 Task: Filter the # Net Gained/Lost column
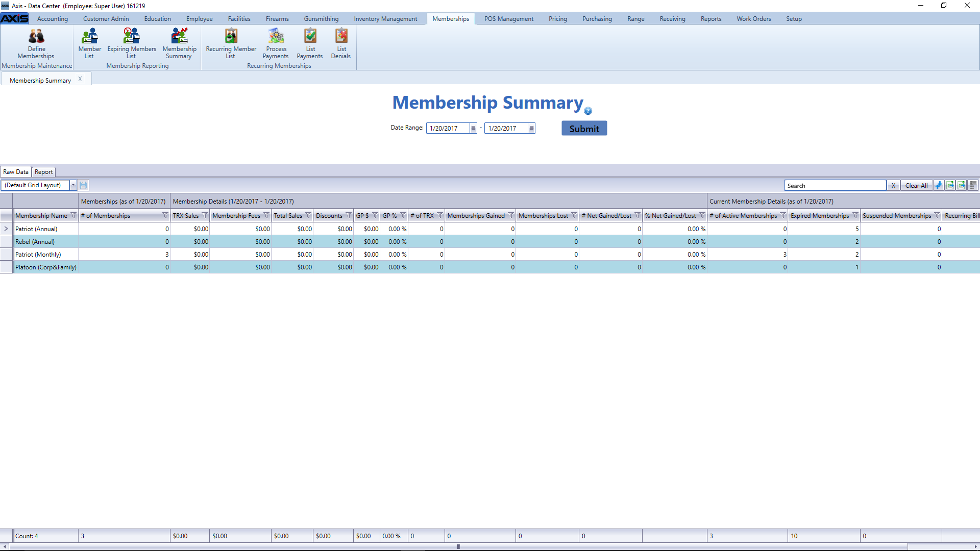coord(638,215)
